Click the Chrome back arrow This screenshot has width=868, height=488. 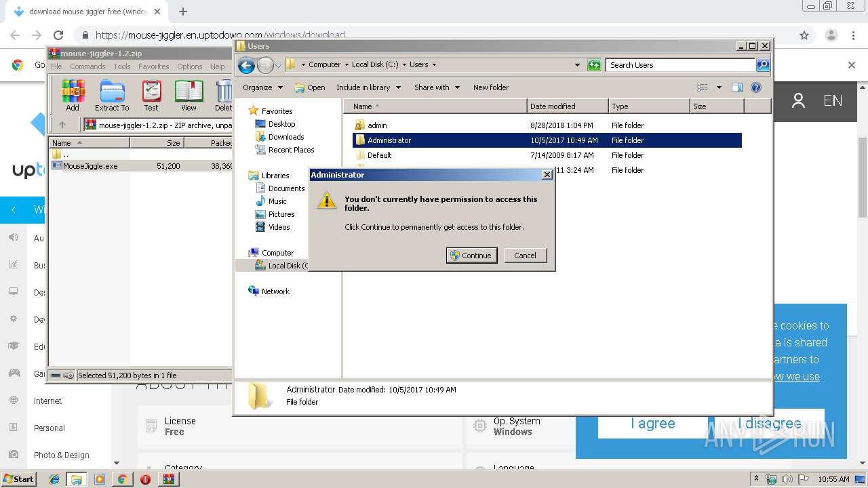point(15,35)
